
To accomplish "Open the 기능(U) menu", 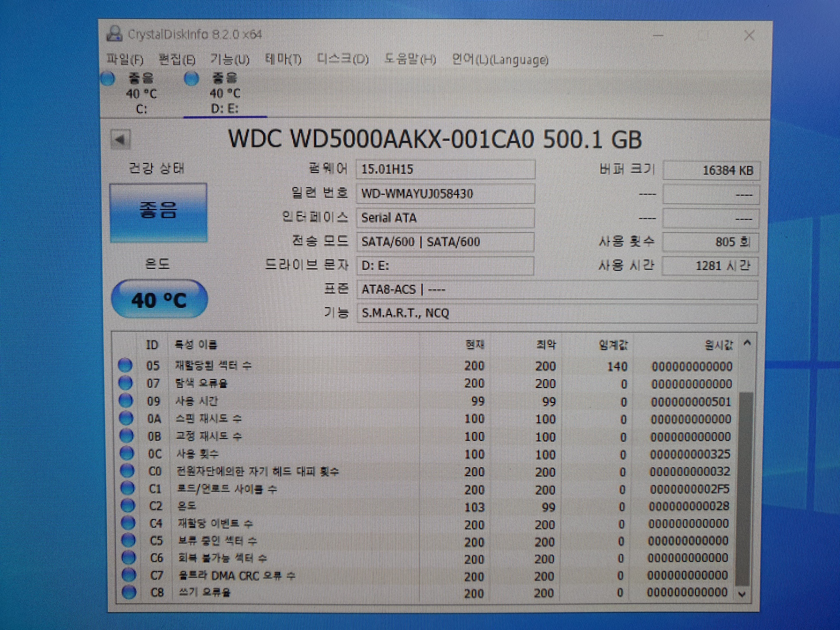I will click(x=230, y=60).
